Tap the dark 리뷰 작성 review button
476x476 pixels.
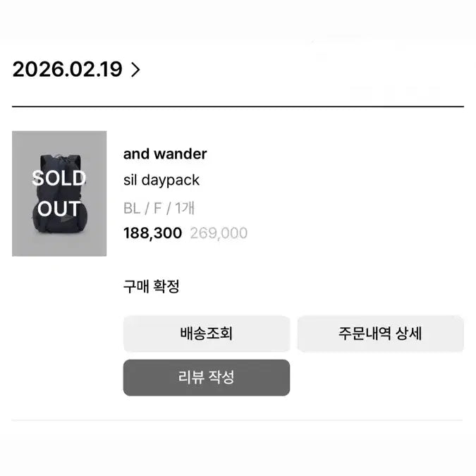pyautogui.click(x=207, y=377)
